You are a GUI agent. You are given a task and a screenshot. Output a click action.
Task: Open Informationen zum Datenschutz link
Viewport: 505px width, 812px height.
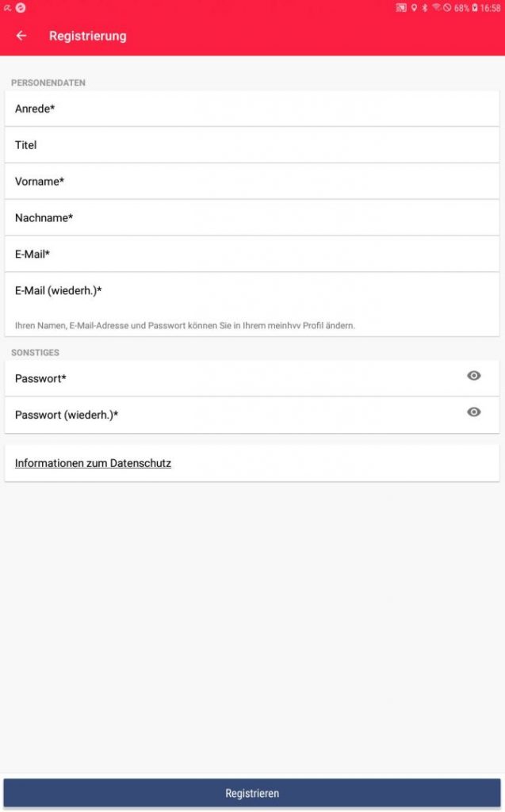(93, 463)
